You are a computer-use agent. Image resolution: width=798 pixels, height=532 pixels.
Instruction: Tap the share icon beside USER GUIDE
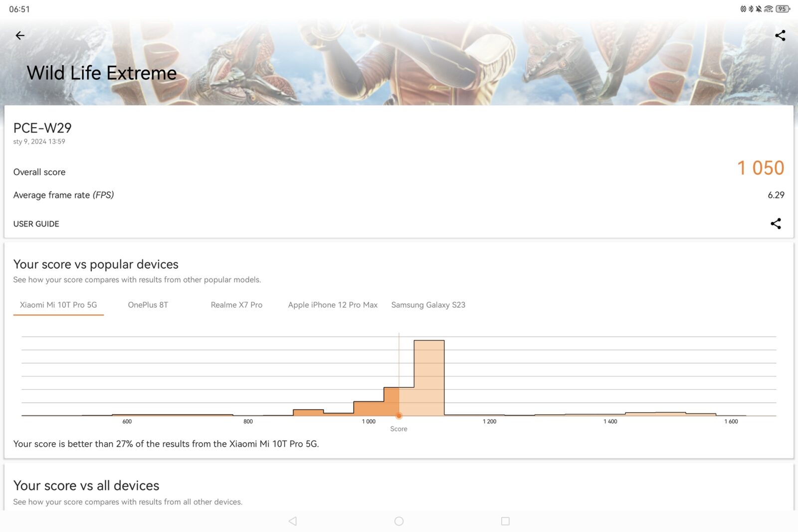tap(776, 224)
